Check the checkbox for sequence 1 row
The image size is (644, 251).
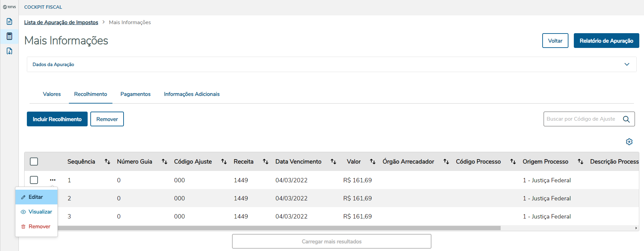click(x=34, y=180)
